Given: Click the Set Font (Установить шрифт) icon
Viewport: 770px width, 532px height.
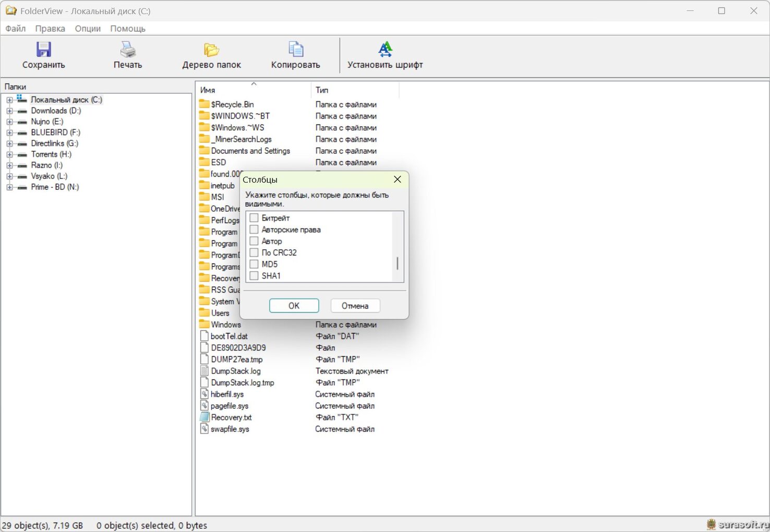Looking at the screenshot, I should [385, 50].
